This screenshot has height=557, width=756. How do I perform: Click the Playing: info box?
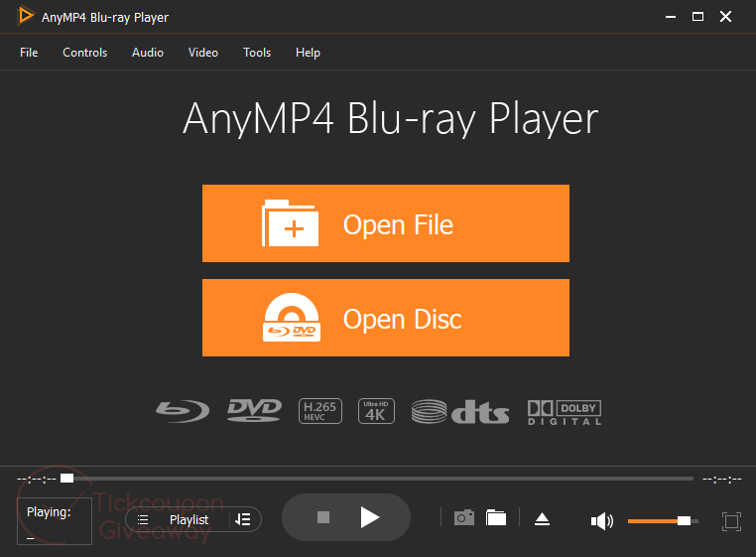(55, 521)
